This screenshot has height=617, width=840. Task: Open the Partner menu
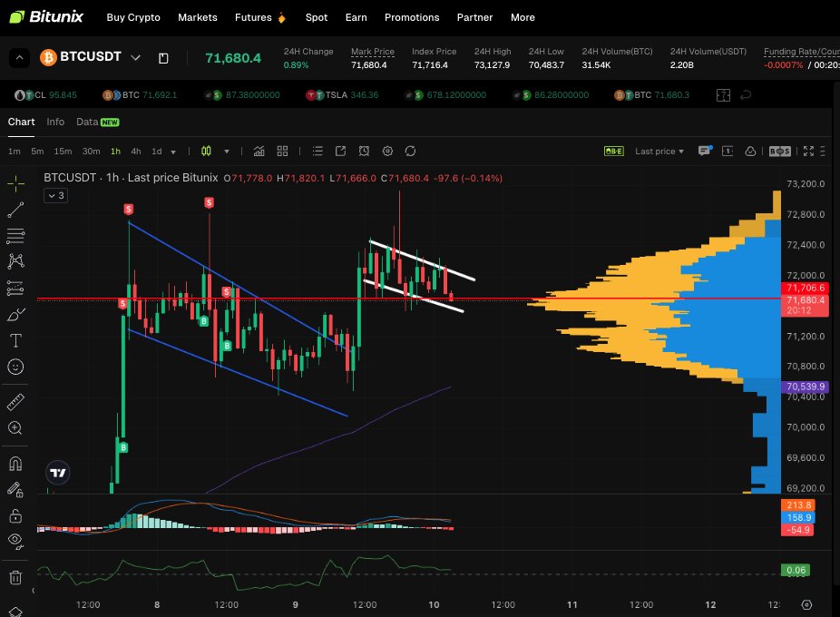coord(474,17)
